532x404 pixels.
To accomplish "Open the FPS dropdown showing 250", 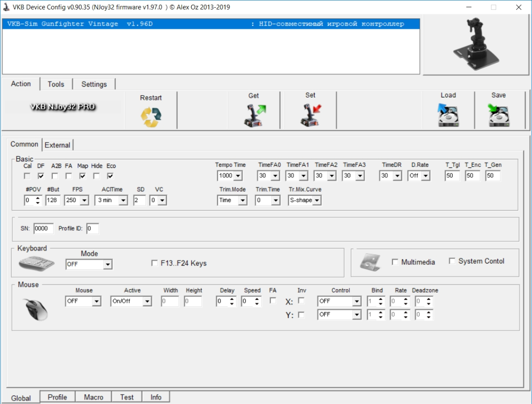I will [84, 201].
